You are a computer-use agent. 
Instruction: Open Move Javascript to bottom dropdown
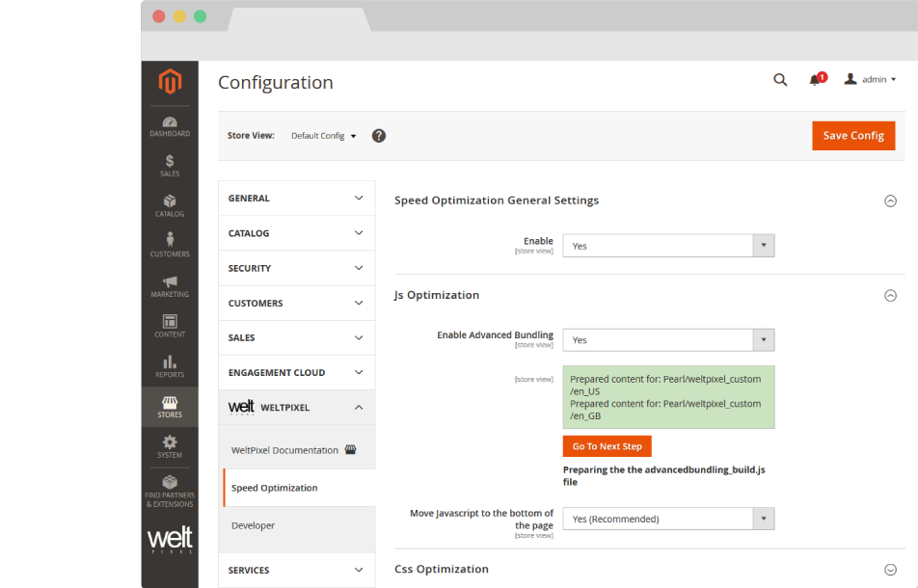(x=668, y=520)
